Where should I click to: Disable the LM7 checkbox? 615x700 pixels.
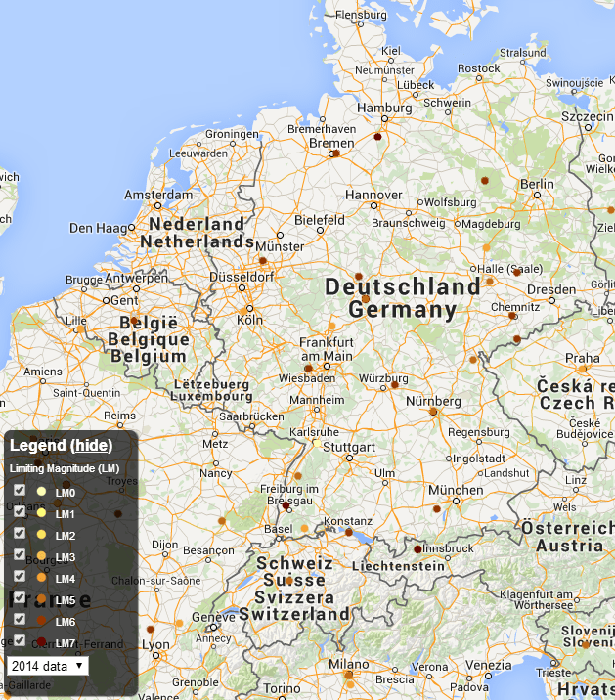(20, 640)
